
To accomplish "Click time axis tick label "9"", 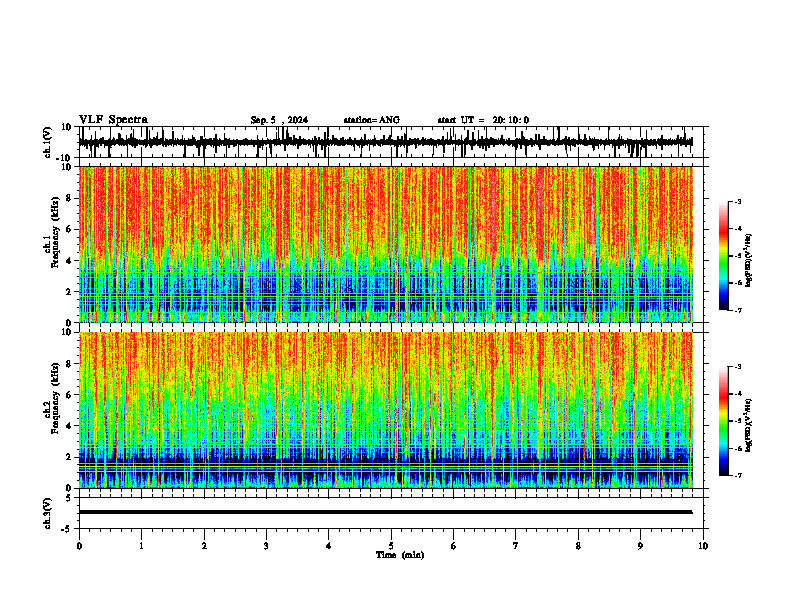I will pos(640,546).
